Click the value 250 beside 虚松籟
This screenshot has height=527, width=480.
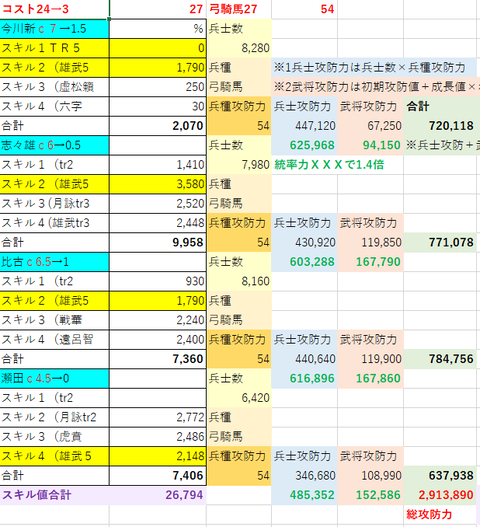(x=158, y=87)
